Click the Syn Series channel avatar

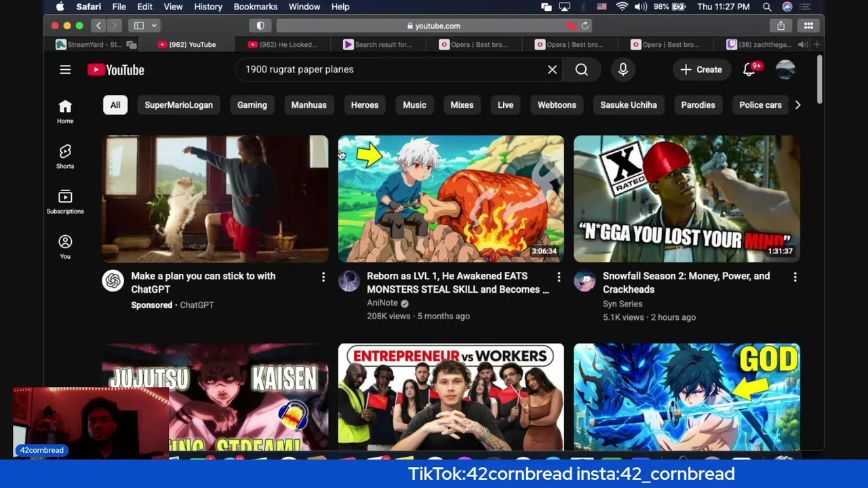(x=585, y=281)
